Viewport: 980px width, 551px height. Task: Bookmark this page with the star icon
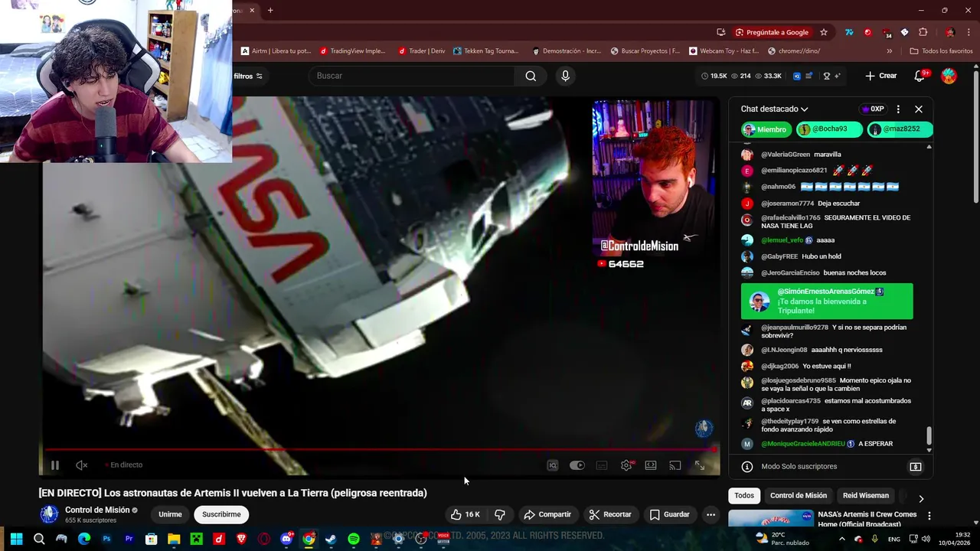824,32
